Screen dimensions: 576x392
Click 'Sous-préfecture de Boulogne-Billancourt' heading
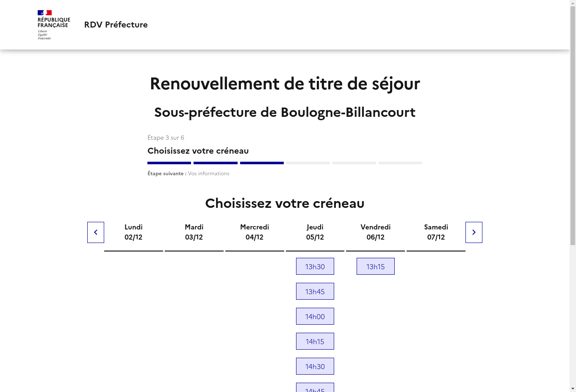tap(285, 112)
